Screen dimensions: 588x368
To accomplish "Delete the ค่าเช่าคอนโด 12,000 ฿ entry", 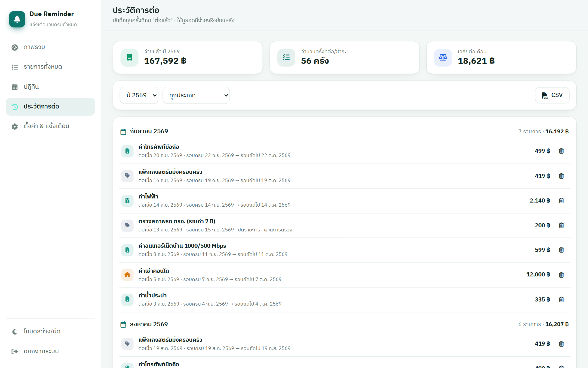I will click(561, 275).
